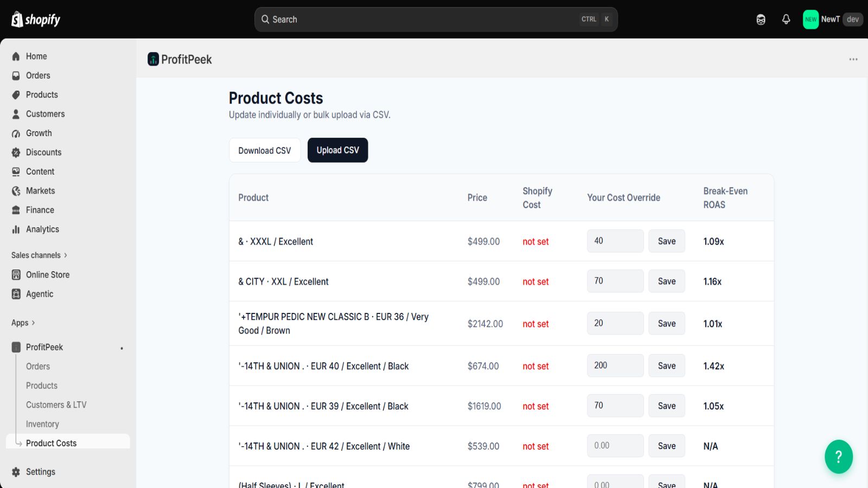This screenshot has width=868, height=488.
Task: Open the NewT store account menu
Action: pos(832,20)
